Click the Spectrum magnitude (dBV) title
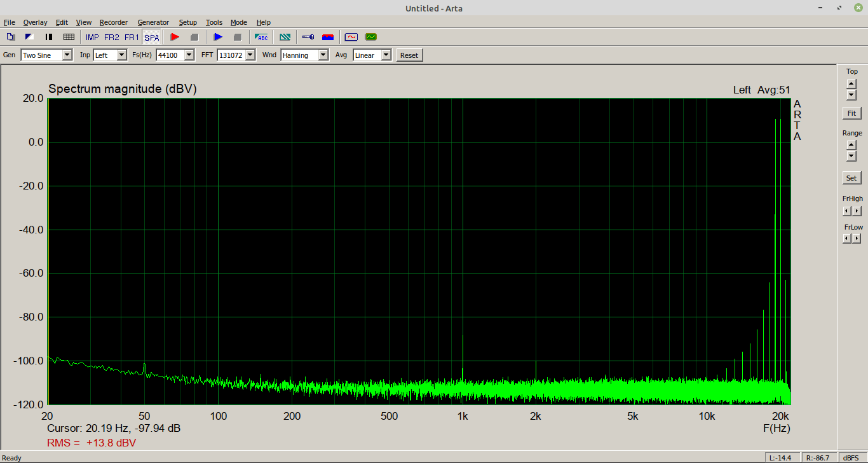Viewport: 868px width, 463px height. tap(123, 89)
